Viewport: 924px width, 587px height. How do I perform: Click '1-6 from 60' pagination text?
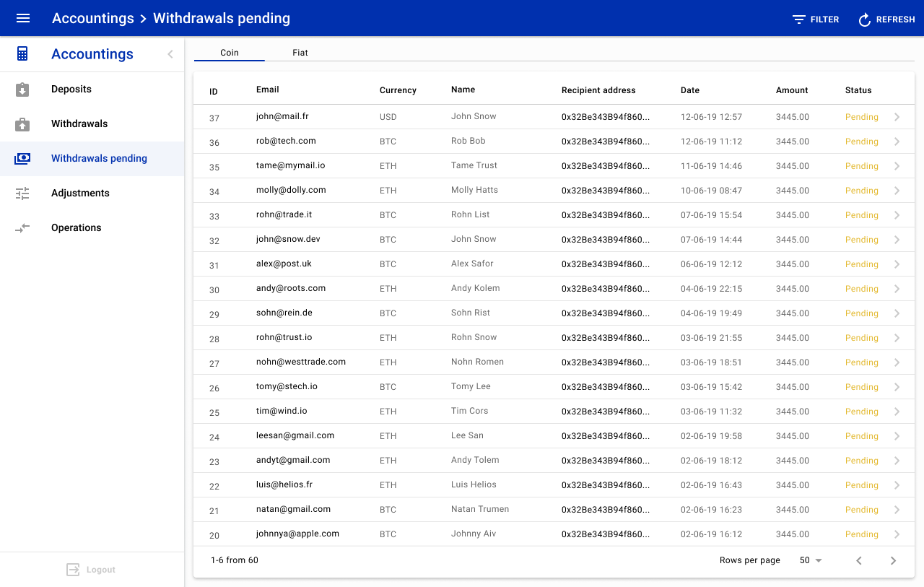coord(235,560)
